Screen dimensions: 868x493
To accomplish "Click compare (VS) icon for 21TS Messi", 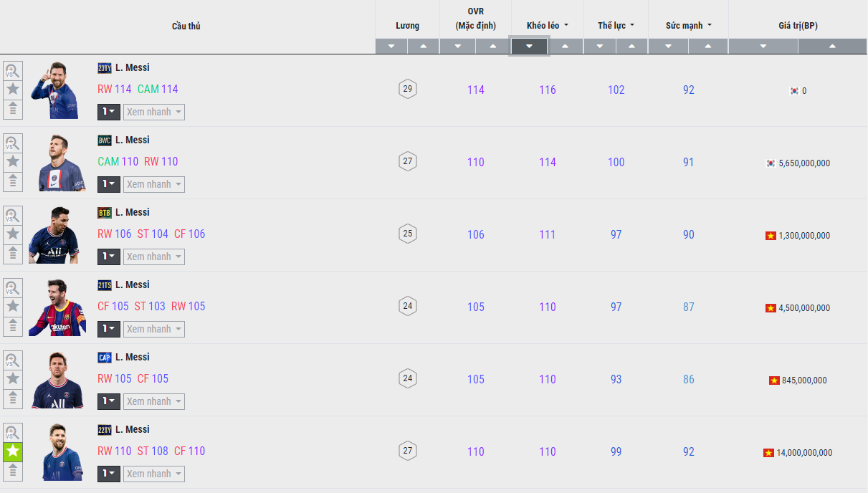I will tap(13, 287).
